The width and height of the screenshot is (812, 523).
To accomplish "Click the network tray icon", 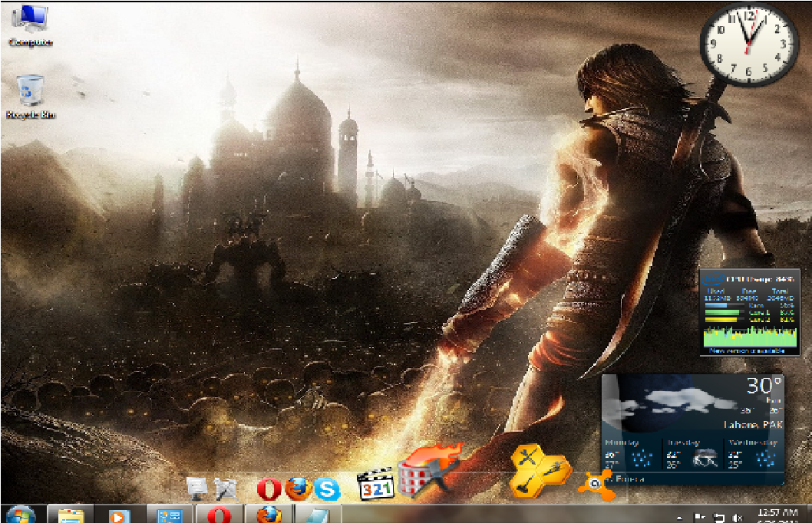I will pyautogui.click(x=719, y=517).
